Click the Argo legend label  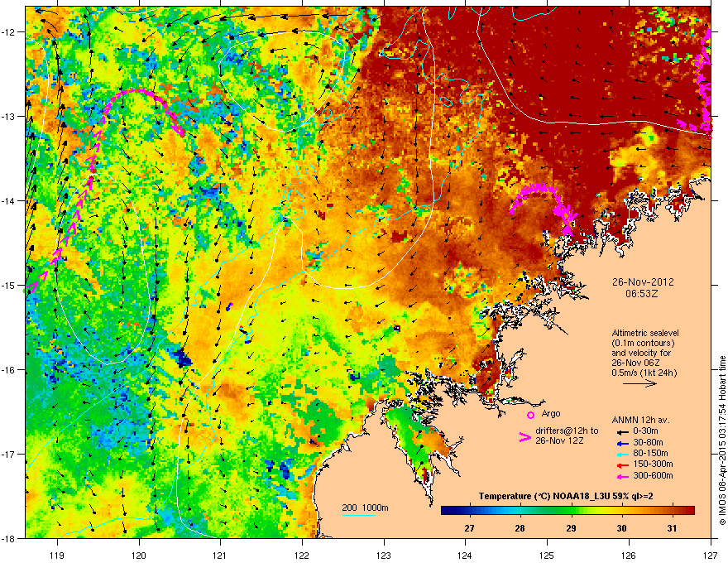(x=551, y=413)
